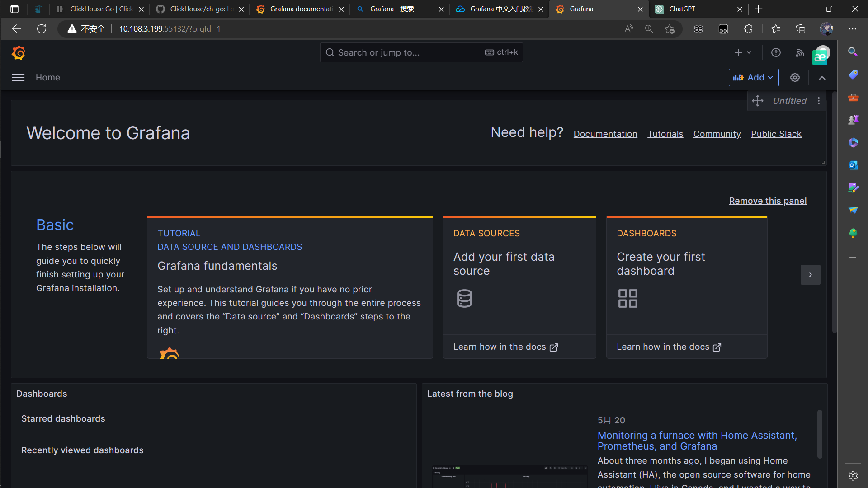Close the ChatGPT browser tab
The width and height of the screenshot is (868, 488).
740,9
